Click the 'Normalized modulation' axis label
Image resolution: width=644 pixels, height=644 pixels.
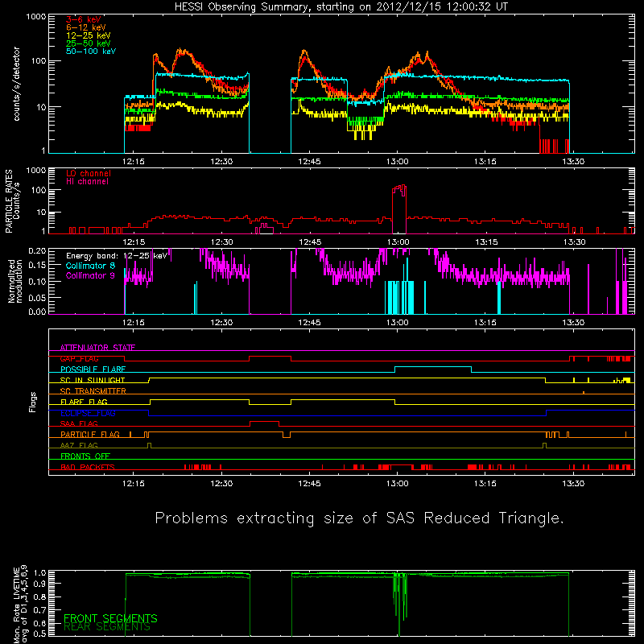click(15, 281)
